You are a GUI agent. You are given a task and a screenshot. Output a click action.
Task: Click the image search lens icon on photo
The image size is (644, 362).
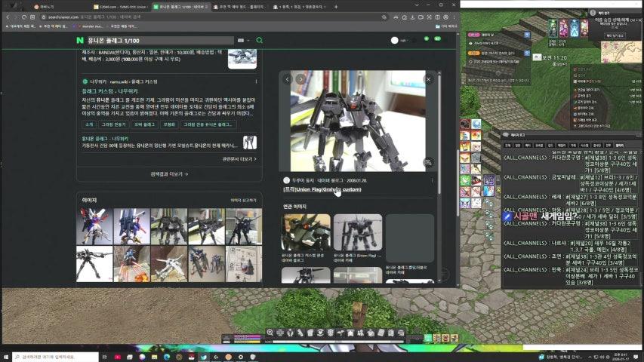[x=428, y=162]
